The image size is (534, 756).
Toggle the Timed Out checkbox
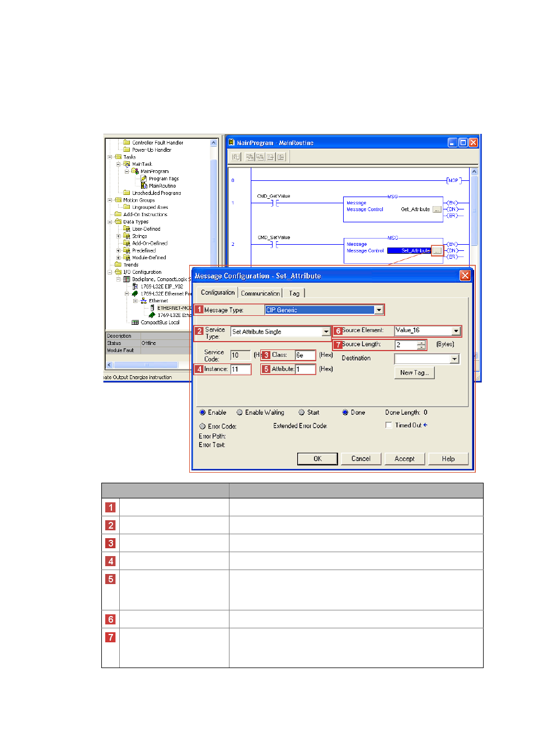point(389,425)
